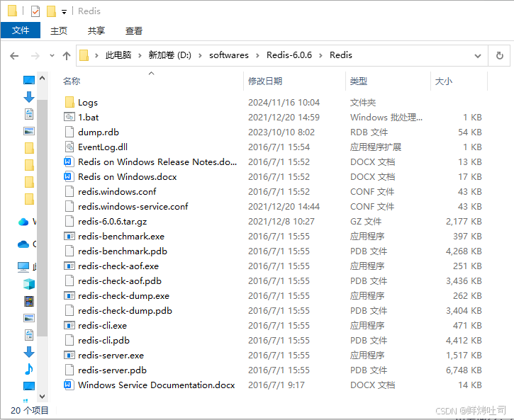Select Windows Service Documentation.docx icon
This screenshot has height=420, width=514.
pos(68,385)
